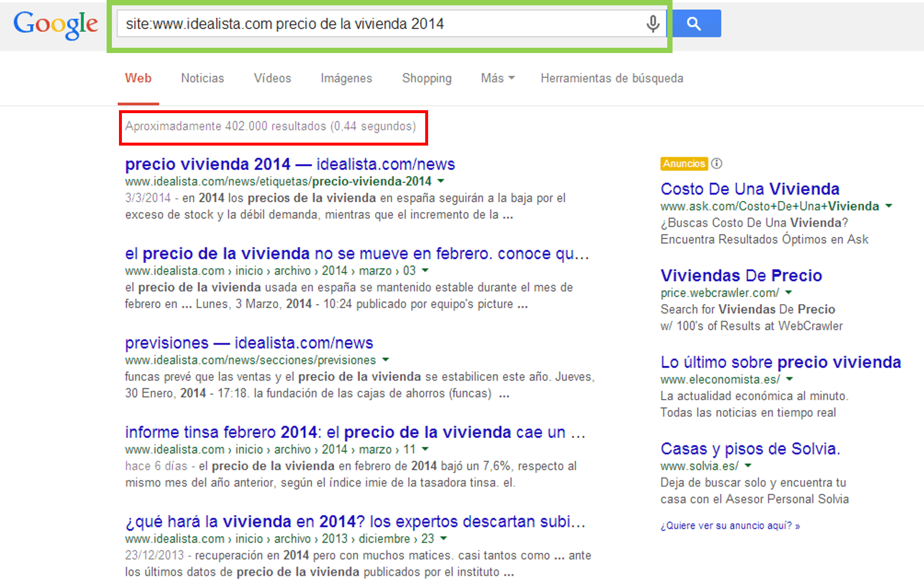This screenshot has width=924, height=587.
Task: Click the '23/12/2013' snippet date
Action: pyautogui.click(x=154, y=556)
